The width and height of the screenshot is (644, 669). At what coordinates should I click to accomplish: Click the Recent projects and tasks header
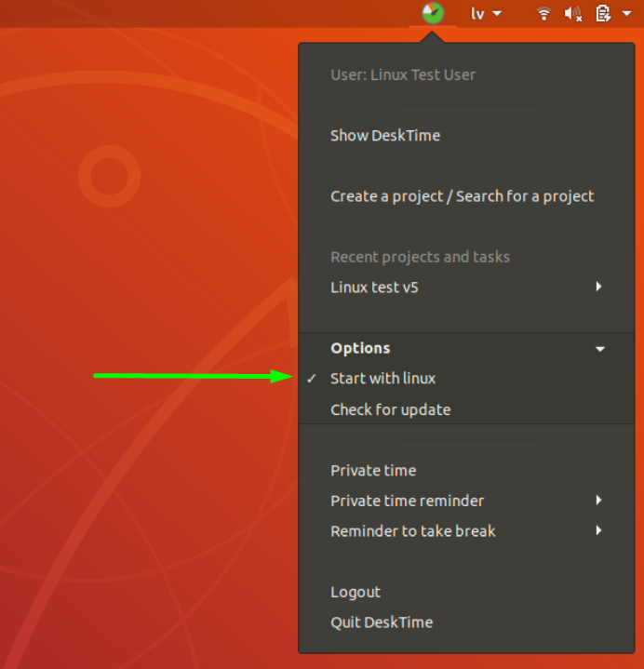(420, 258)
